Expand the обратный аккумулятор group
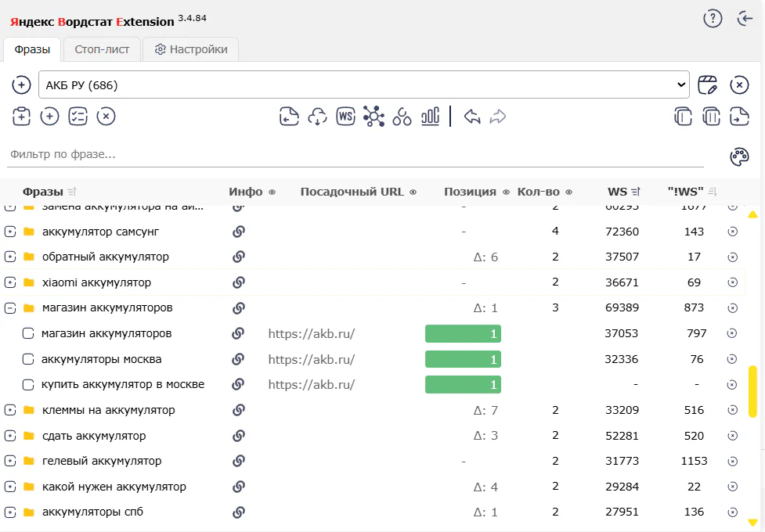This screenshot has height=532, width=765. coord(10,257)
